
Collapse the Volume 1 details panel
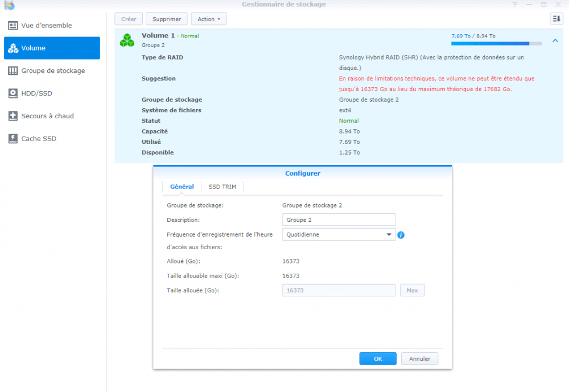pos(555,40)
